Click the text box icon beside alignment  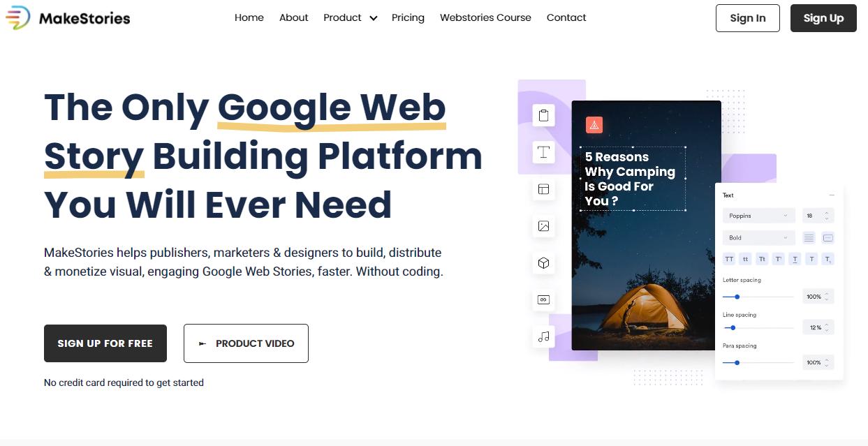[x=827, y=238]
